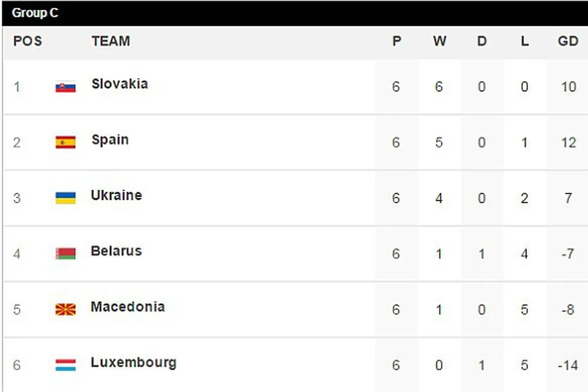588x392 pixels.
Task: Click Luxembourg's goal difference of -14
Action: [x=567, y=365]
